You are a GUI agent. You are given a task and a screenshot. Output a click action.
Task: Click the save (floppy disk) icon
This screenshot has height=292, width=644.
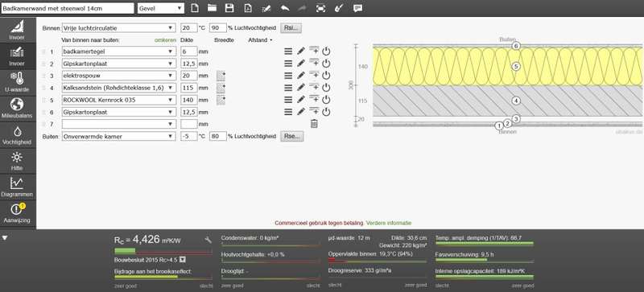coord(229,8)
